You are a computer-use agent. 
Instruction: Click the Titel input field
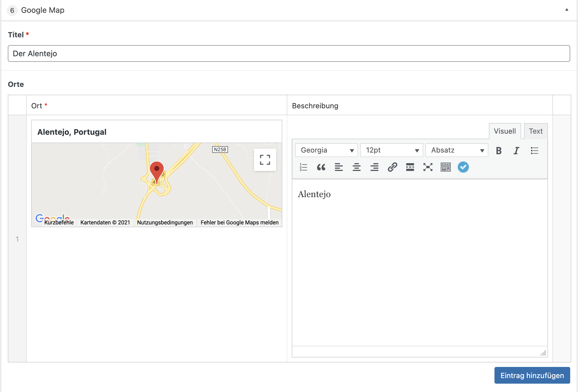coord(289,53)
